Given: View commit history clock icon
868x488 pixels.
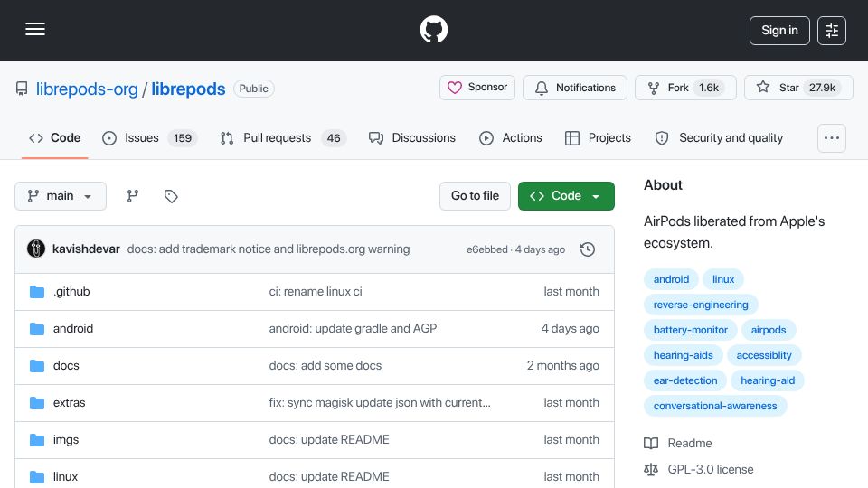Looking at the screenshot, I should (x=588, y=249).
